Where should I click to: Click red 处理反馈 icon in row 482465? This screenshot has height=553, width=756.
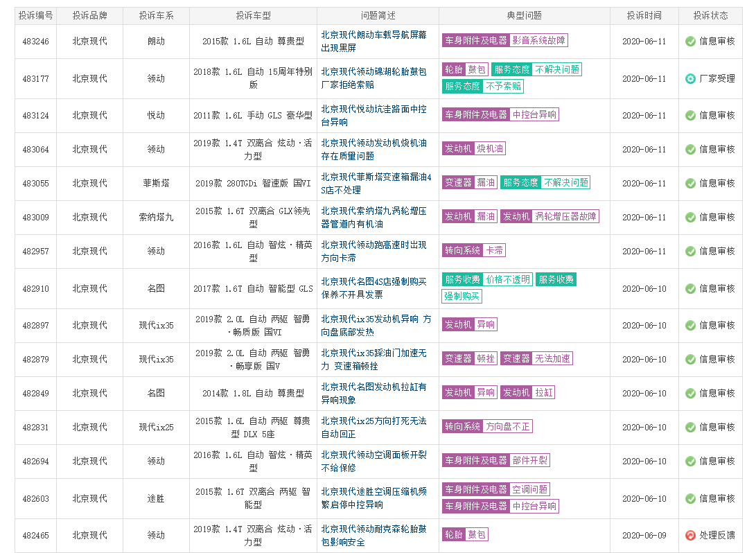click(x=690, y=535)
